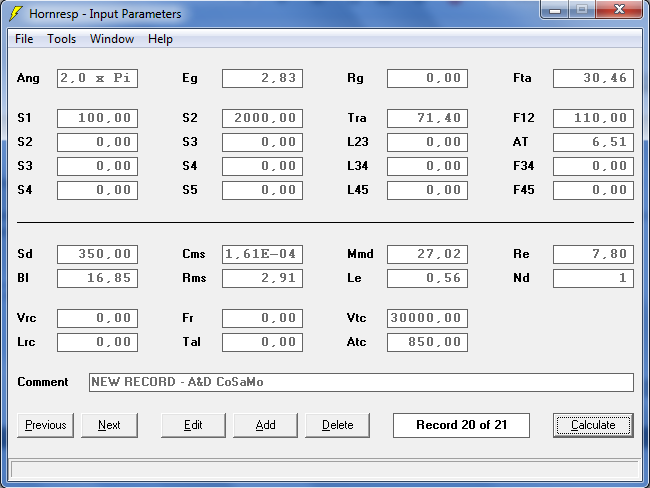Viewport: 650px width, 488px height.
Task: Click the Ang field showing 2,0 x Pi
Action: click(97, 78)
